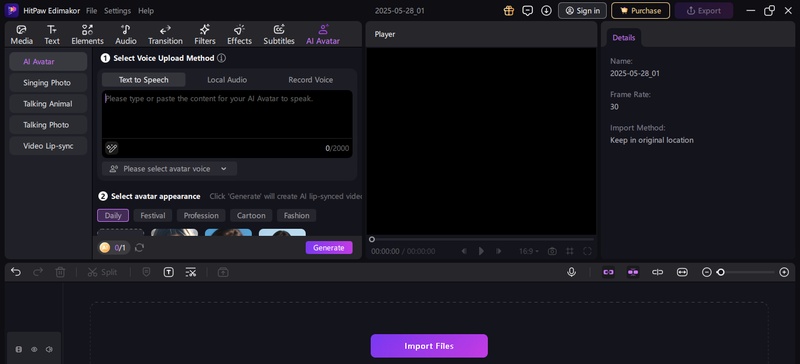Click the Sign in button
Image resolution: width=800 pixels, height=364 pixels.
(x=582, y=10)
